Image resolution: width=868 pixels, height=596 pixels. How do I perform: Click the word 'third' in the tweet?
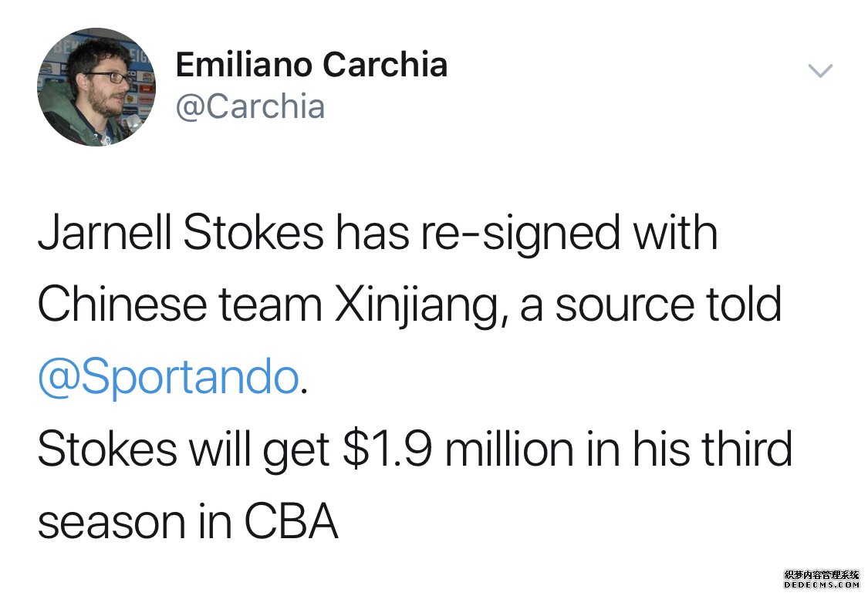point(747,449)
